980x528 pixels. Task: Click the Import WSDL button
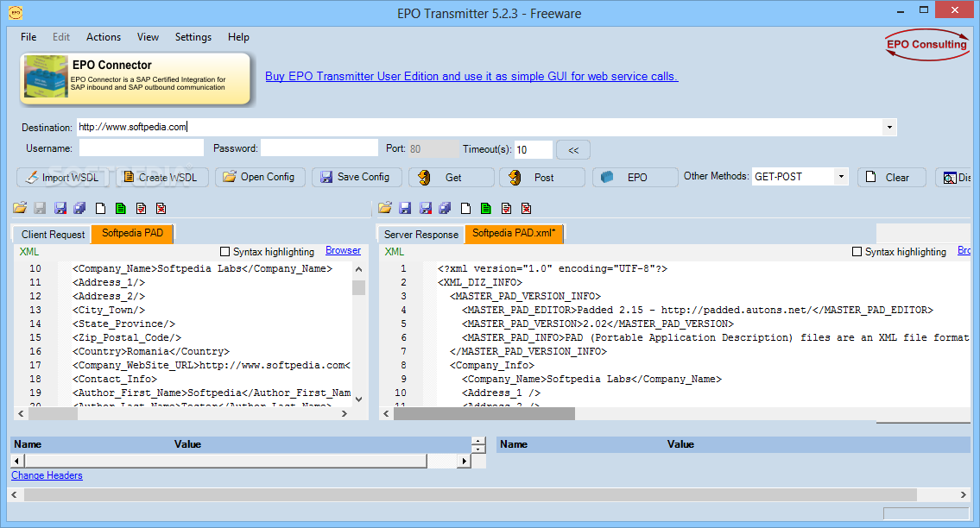pyautogui.click(x=63, y=178)
